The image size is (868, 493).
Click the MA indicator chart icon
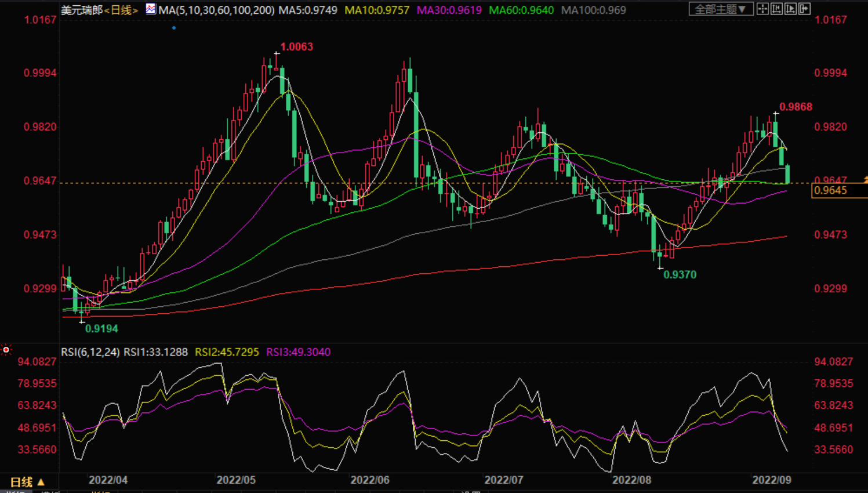click(x=151, y=9)
